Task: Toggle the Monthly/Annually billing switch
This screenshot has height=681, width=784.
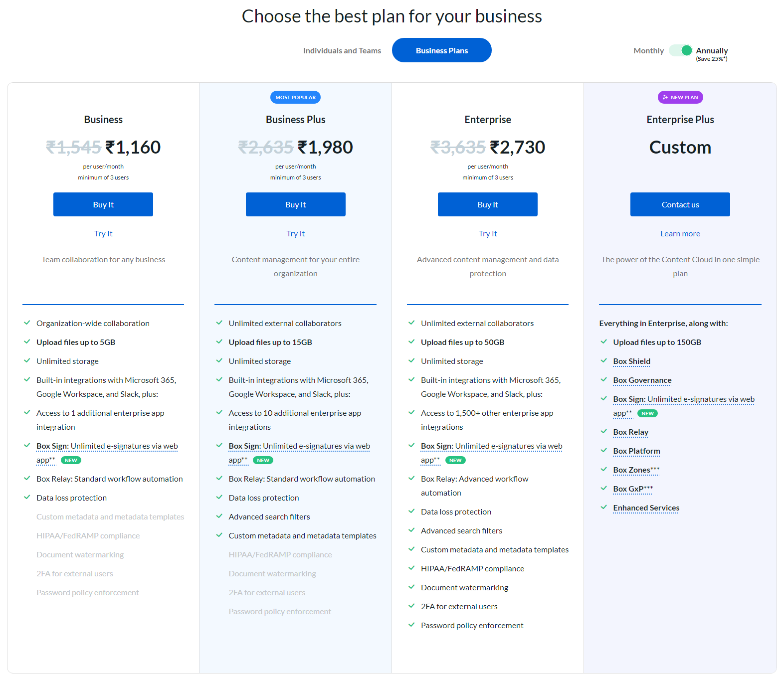Action: [680, 50]
